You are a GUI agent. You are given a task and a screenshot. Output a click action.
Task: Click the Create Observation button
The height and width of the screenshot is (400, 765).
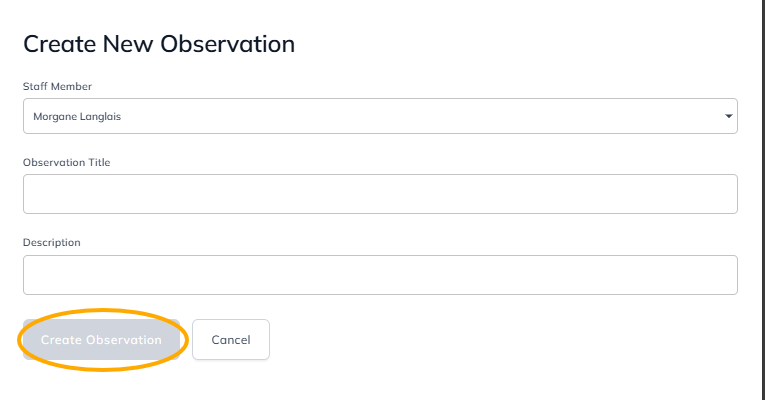(101, 340)
